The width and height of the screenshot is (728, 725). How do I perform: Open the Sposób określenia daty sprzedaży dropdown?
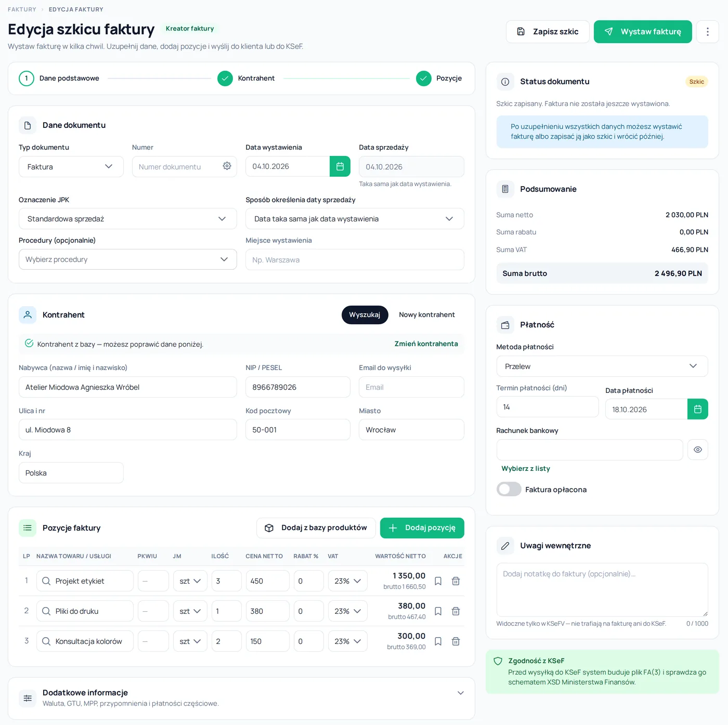pos(355,219)
